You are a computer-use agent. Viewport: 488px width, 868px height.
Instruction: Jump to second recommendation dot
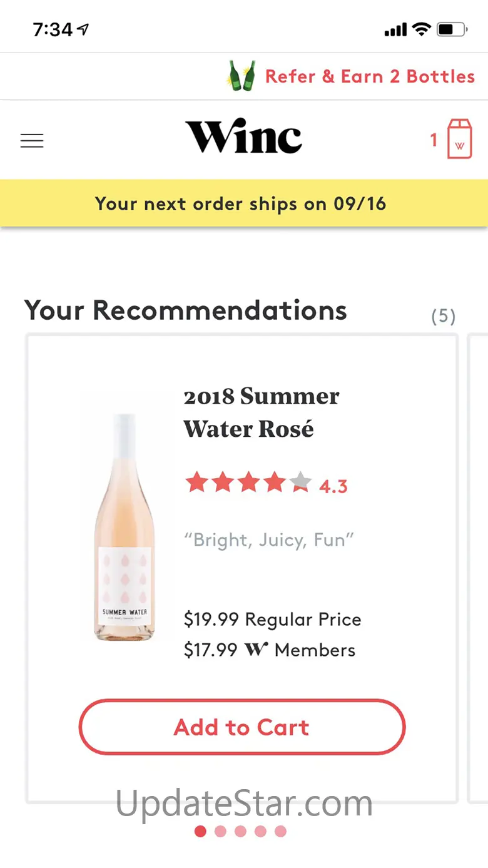click(x=220, y=831)
